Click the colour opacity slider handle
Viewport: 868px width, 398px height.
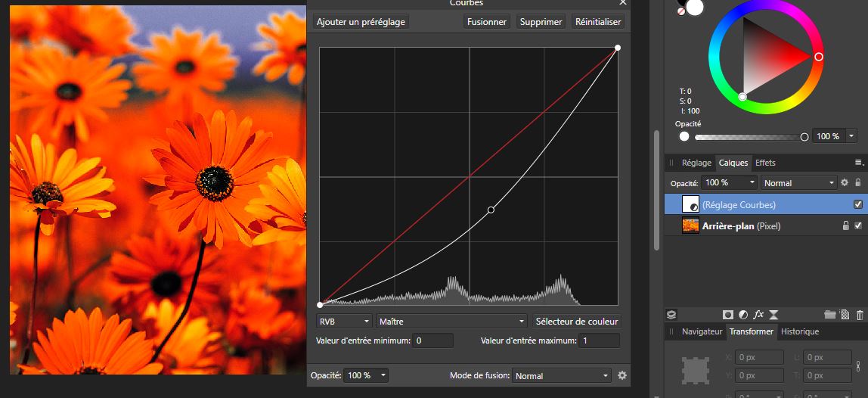coord(804,136)
